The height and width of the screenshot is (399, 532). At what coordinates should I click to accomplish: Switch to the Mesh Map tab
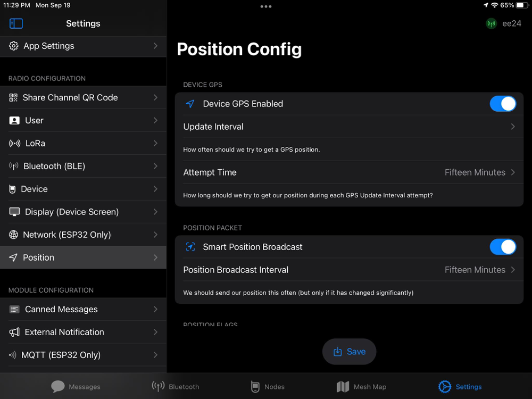362,387
